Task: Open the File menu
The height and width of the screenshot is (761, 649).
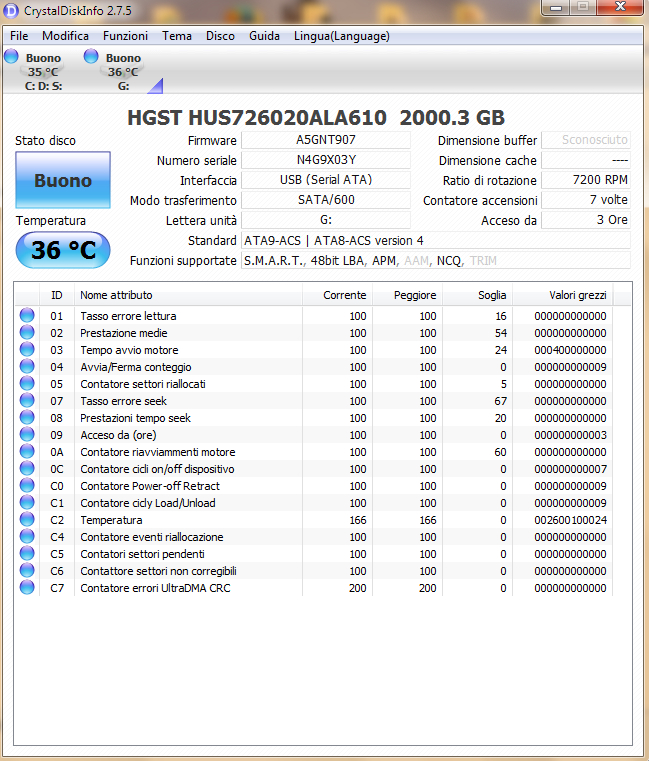Action: tap(19, 36)
